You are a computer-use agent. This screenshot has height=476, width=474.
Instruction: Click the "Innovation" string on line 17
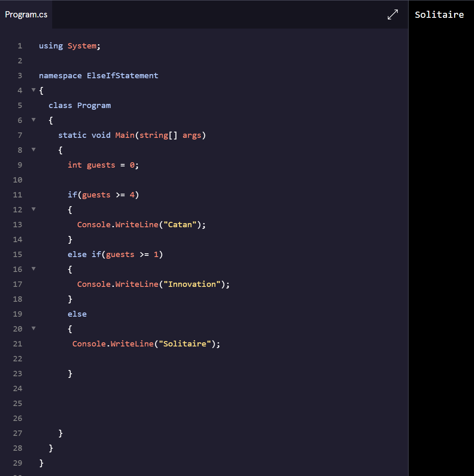point(192,284)
